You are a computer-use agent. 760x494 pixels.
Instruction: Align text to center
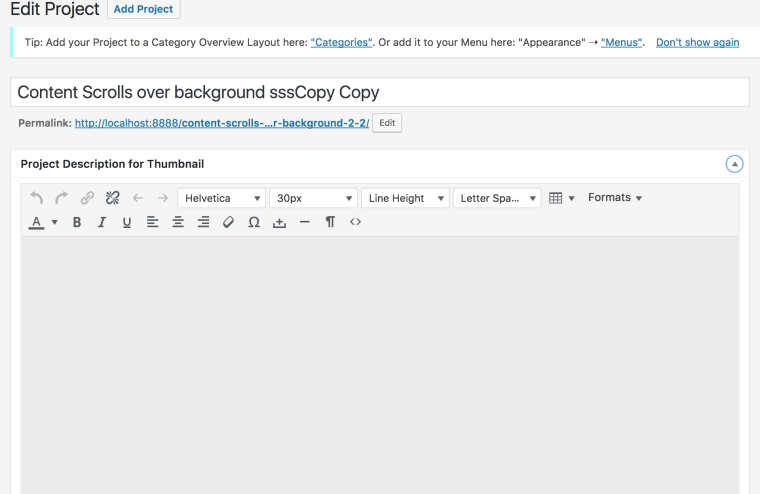click(178, 222)
